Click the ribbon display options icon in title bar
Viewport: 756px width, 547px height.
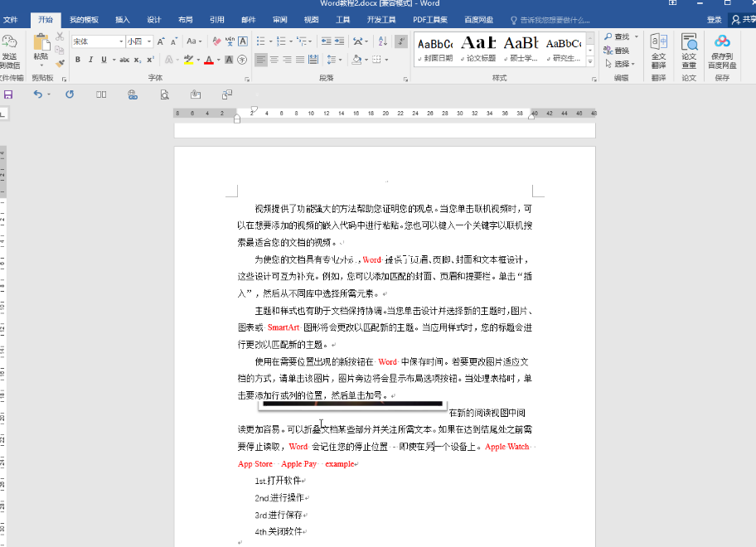(x=672, y=2)
